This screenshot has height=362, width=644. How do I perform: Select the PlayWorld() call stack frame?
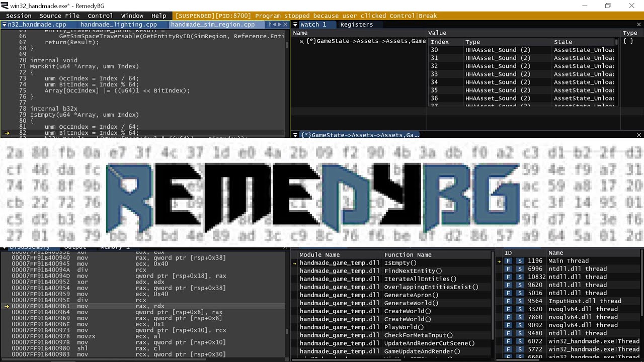click(404, 327)
